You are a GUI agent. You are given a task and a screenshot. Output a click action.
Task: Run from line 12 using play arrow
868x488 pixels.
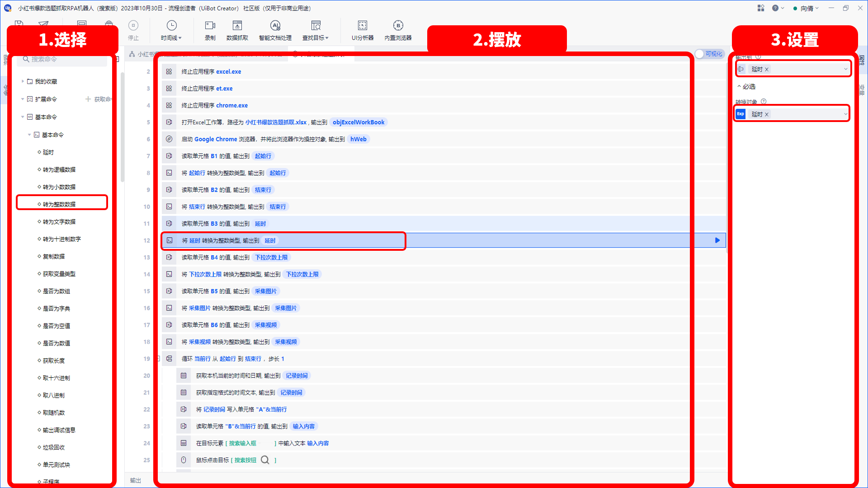(717, 240)
